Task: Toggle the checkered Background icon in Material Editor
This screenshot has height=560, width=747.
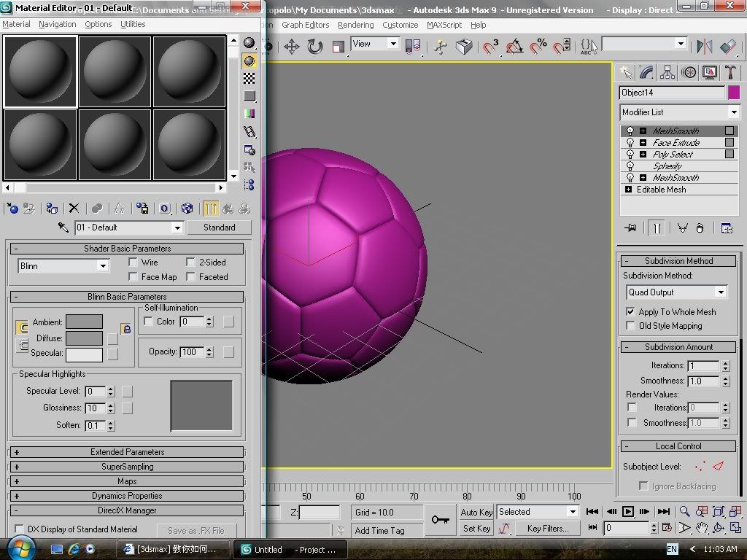Action: [249, 78]
